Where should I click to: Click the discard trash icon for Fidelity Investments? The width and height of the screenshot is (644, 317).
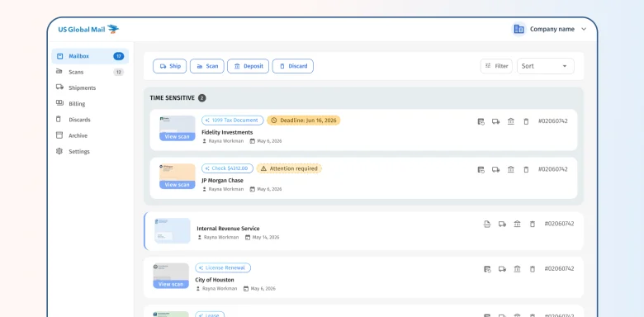tap(526, 121)
